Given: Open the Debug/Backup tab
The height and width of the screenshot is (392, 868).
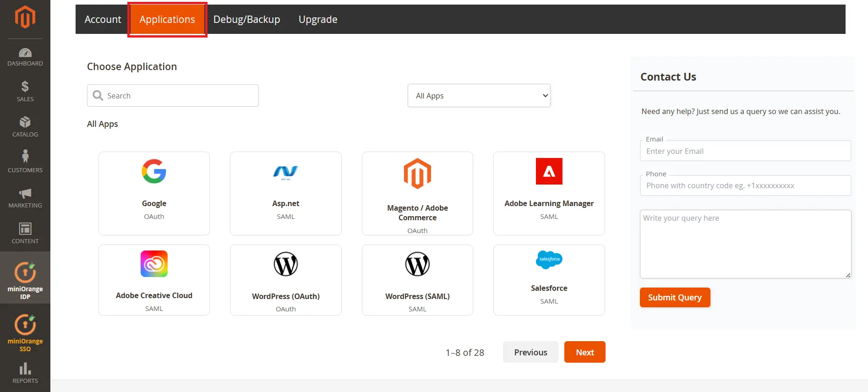Looking at the screenshot, I should [247, 19].
